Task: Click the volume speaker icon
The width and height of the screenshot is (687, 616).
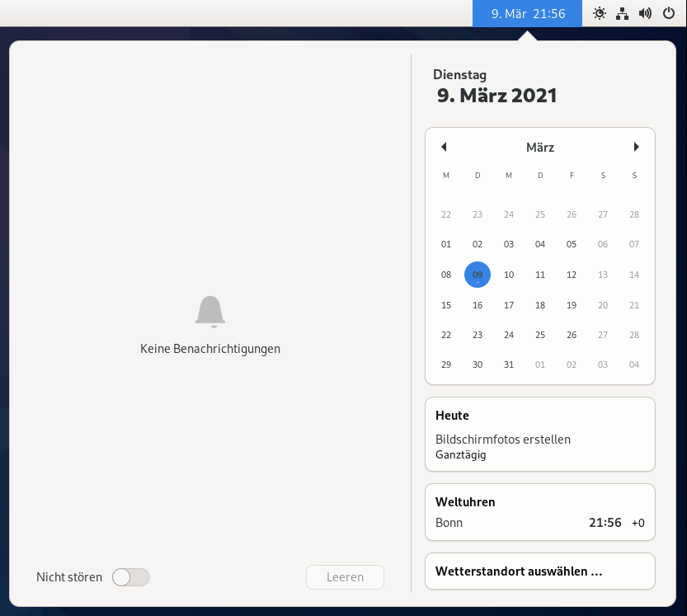Action: click(645, 13)
